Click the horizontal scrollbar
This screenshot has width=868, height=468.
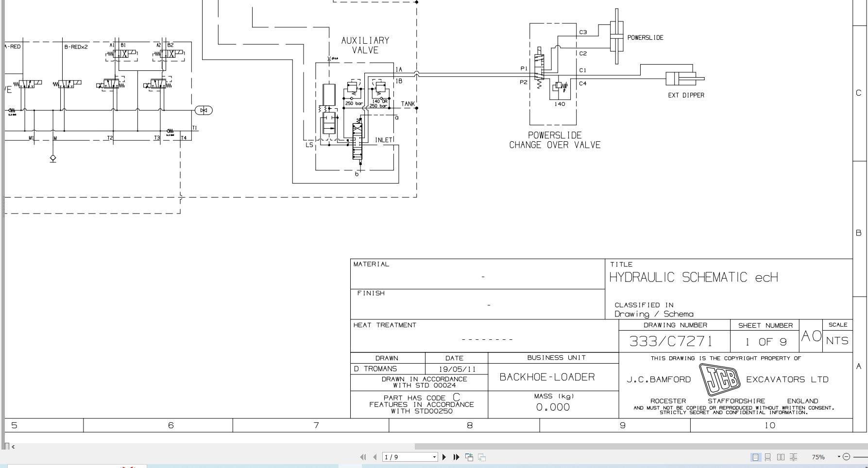coord(641,447)
